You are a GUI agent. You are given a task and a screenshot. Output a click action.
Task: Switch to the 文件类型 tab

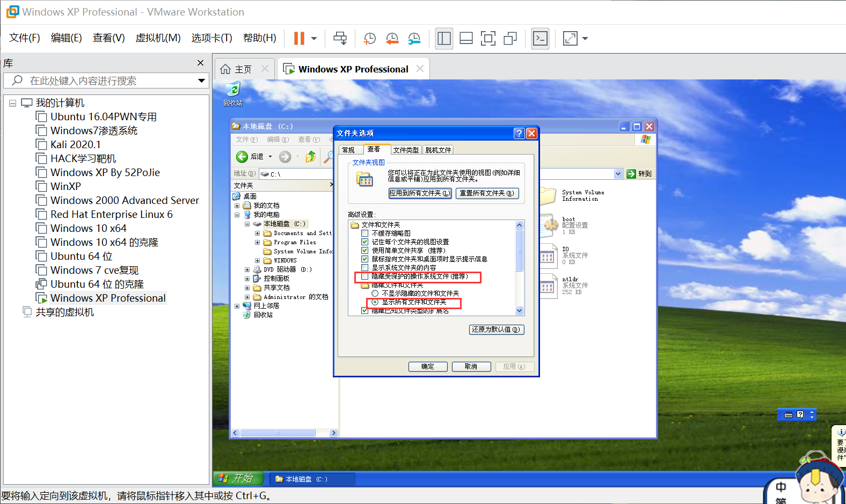(x=406, y=150)
